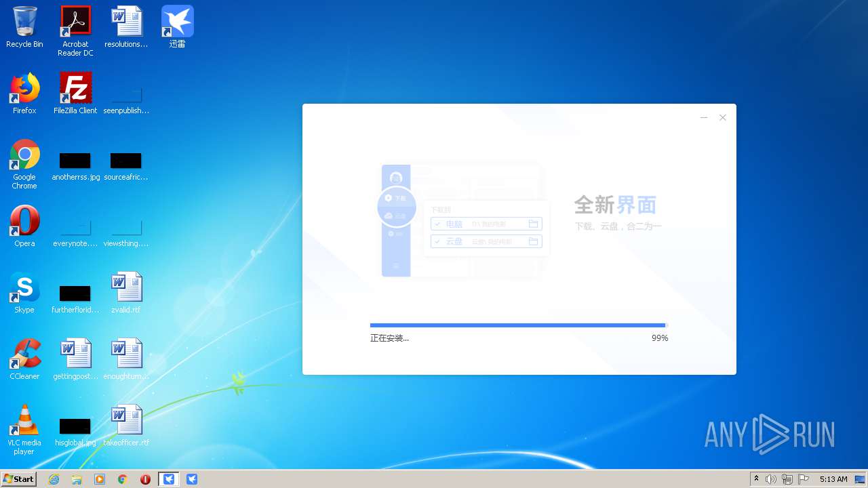The height and width of the screenshot is (488, 868).
Task: Launch Skype from the desktop
Action: pyautogui.click(x=24, y=293)
